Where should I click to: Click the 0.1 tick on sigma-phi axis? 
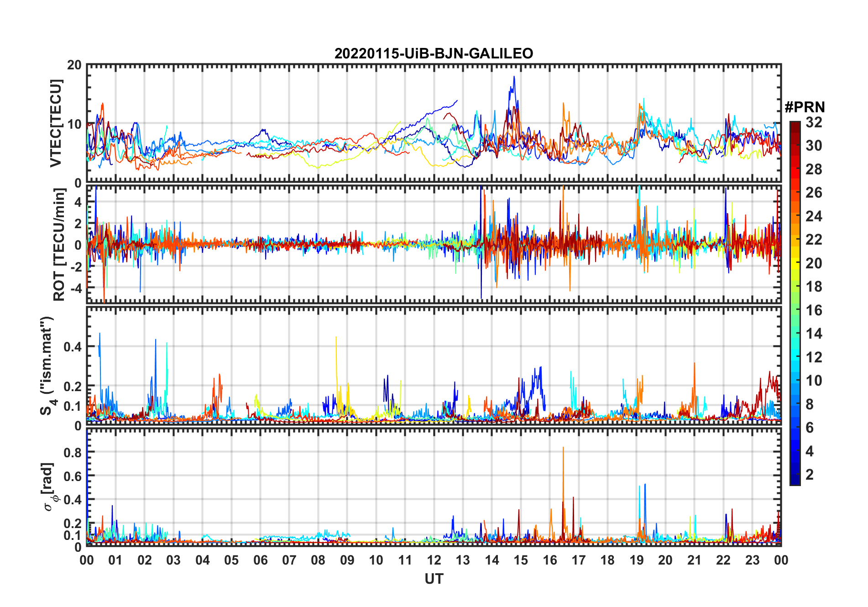(72, 535)
